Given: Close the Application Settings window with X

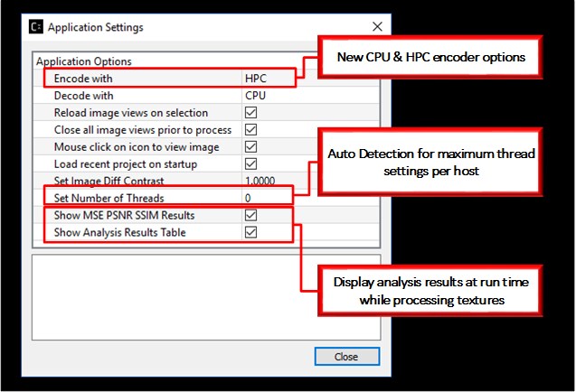Looking at the screenshot, I should tap(374, 27).
